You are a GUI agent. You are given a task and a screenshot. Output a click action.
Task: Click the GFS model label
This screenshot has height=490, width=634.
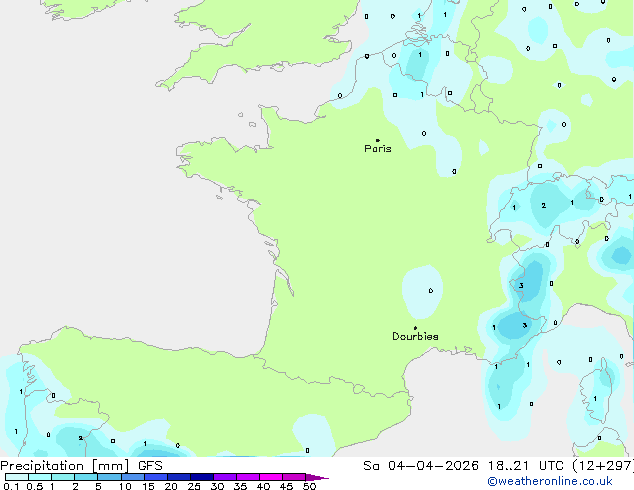[150, 466]
